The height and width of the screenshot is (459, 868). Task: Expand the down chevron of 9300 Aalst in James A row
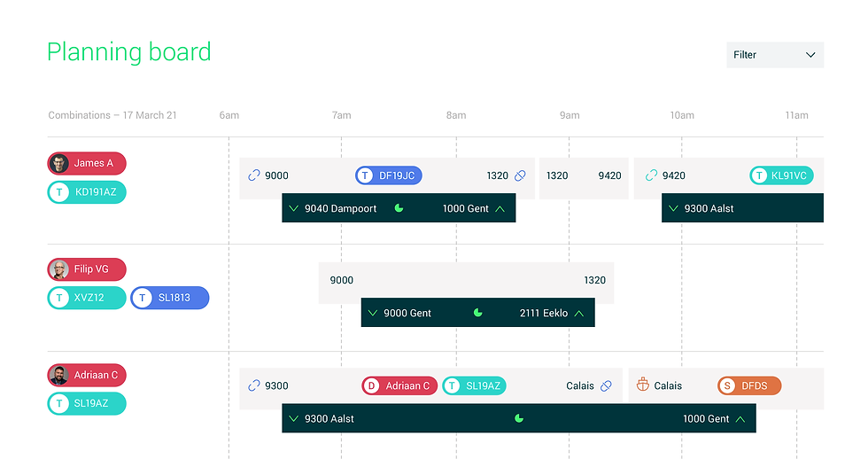click(x=673, y=208)
